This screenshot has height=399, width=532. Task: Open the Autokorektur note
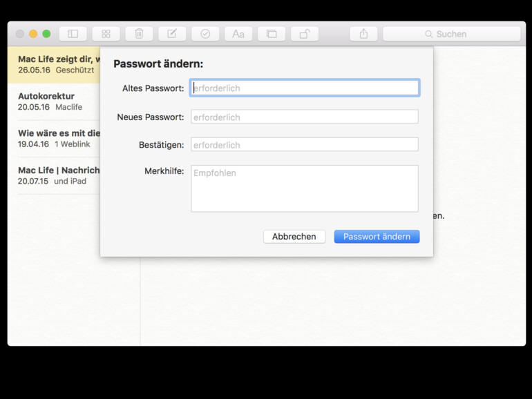click(54, 101)
